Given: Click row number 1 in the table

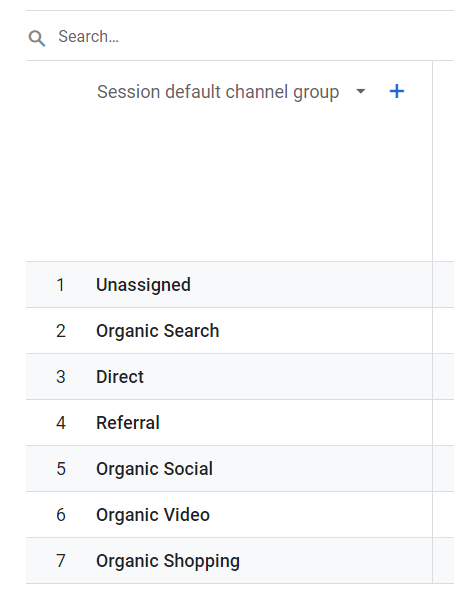Looking at the screenshot, I should (60, 285).
